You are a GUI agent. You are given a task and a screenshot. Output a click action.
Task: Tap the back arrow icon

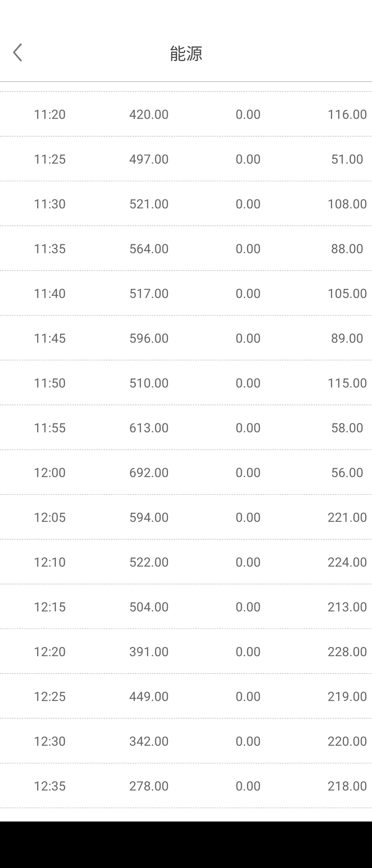pos(18,53)
